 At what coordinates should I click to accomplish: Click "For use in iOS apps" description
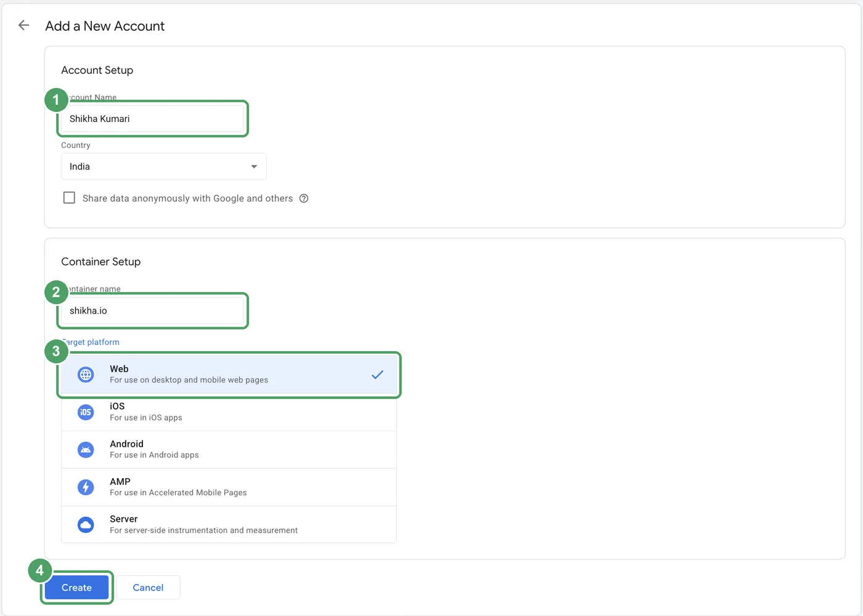click(146, 418)
